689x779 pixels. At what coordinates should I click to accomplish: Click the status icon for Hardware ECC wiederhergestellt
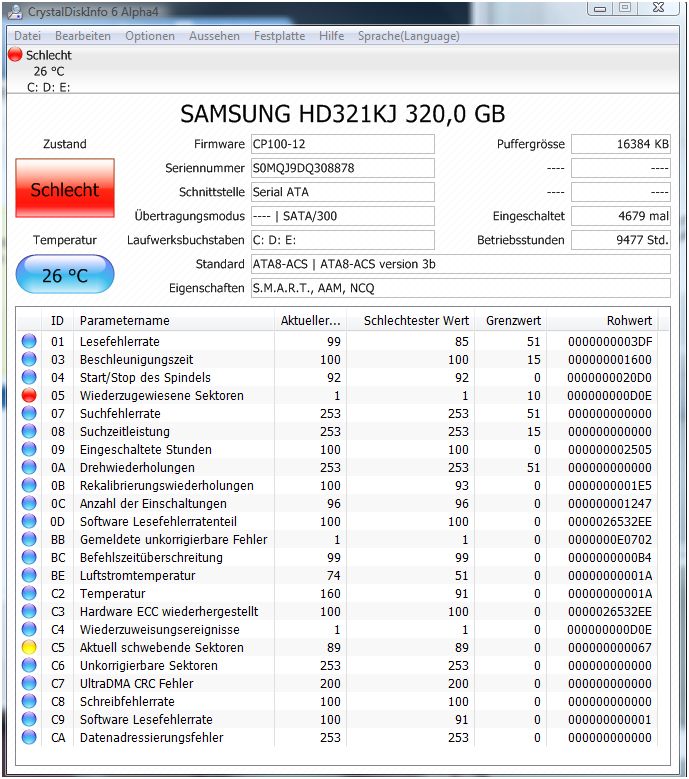click(x=29, y=611)
